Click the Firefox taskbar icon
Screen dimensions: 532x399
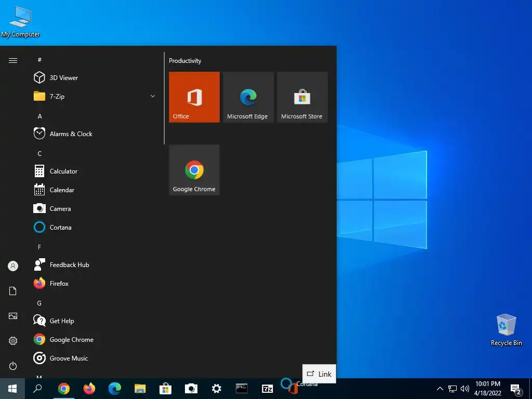(x=89, y=389)
